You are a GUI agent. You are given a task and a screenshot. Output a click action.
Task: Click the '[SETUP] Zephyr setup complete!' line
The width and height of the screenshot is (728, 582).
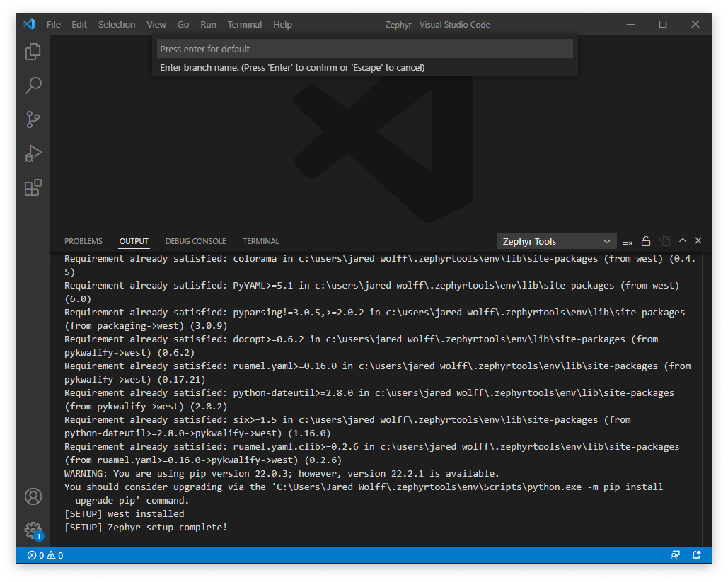click(x=146, y=528)
